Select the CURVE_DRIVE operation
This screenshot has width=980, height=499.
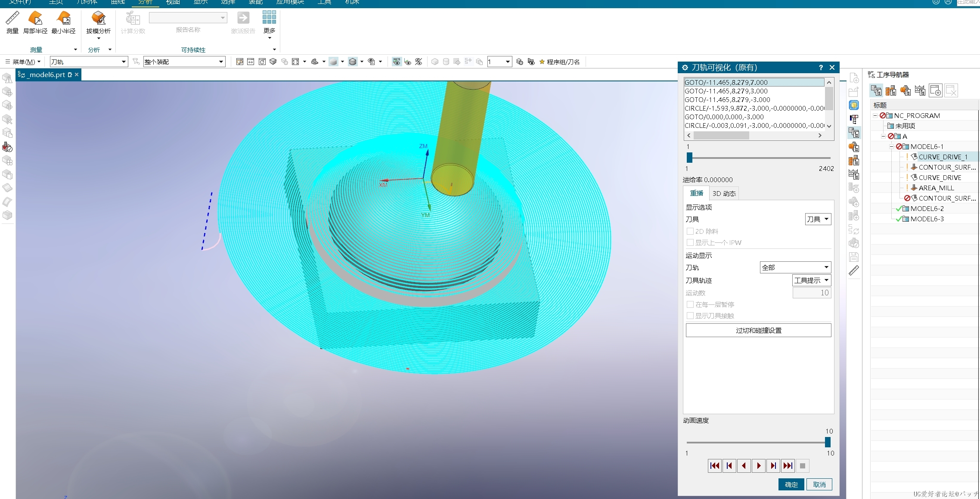point(940,177)
